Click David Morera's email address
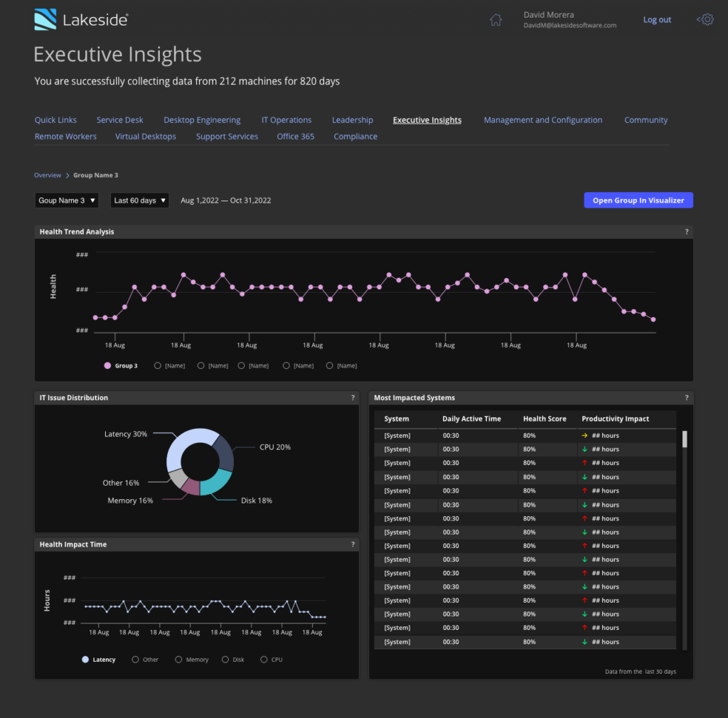 coord(569,26)
